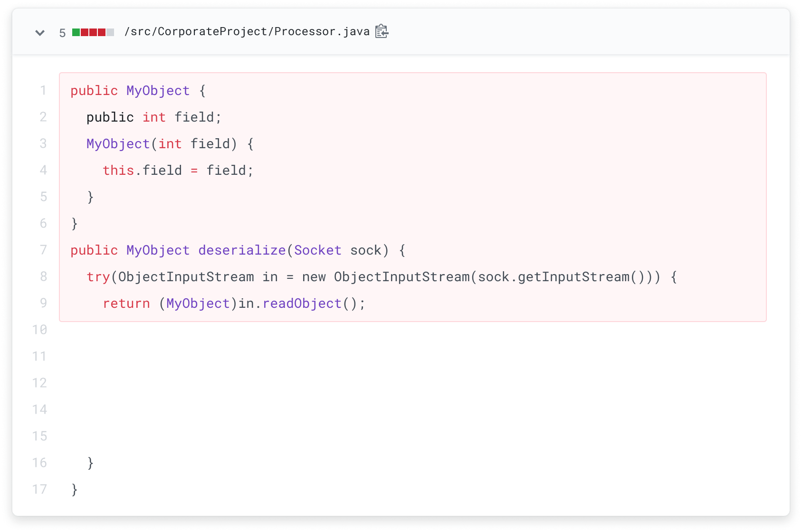Click line number 9 of the snippet

[43, 303]
